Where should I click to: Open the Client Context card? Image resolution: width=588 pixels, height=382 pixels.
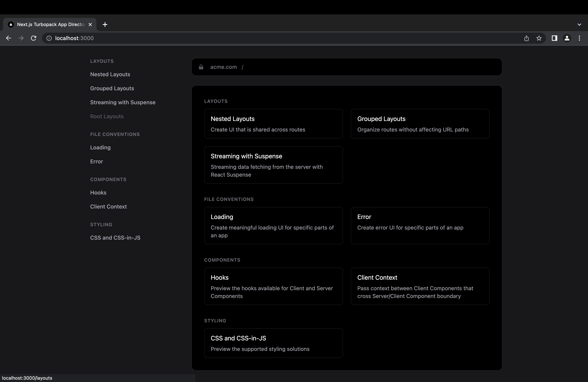(420, 286)
